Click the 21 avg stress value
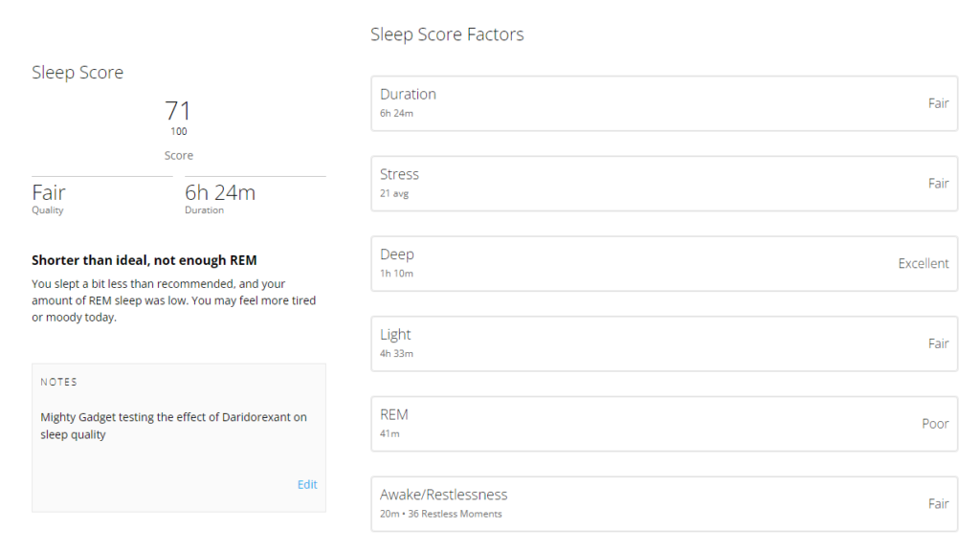 (394, 193)
